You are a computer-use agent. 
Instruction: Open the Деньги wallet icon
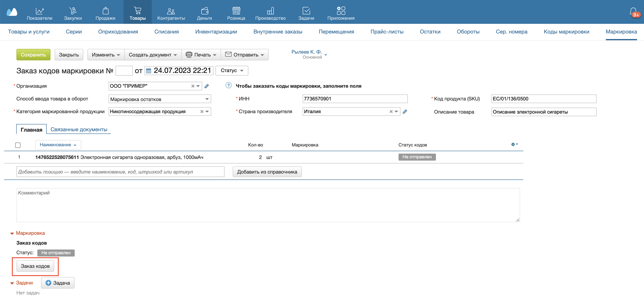click(x=204, y=11)
